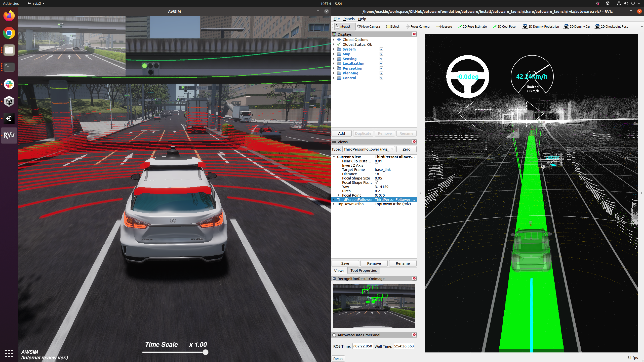Open the Panels menu

(x=349, y=19)
